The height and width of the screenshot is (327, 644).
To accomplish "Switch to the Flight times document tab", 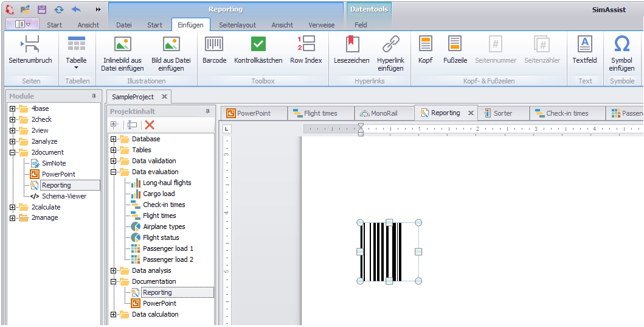I will click(x=320, y=113).
